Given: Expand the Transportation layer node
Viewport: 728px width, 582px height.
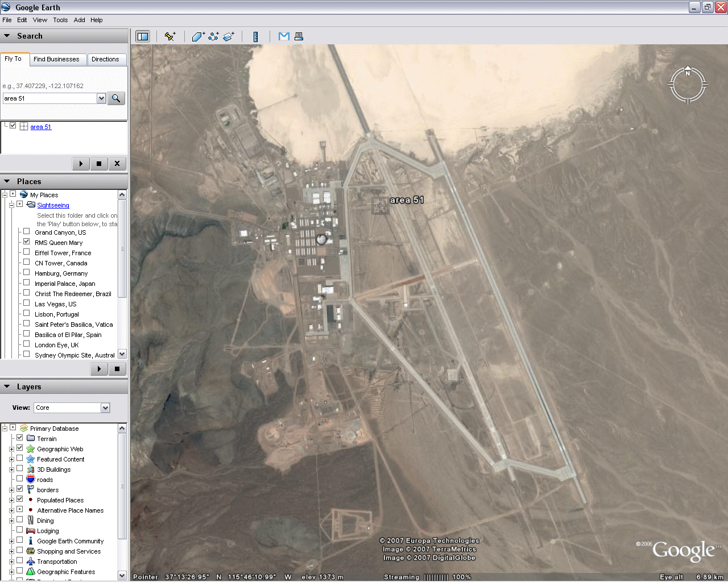Looking at the screenshot, I should tap(11, 562).
